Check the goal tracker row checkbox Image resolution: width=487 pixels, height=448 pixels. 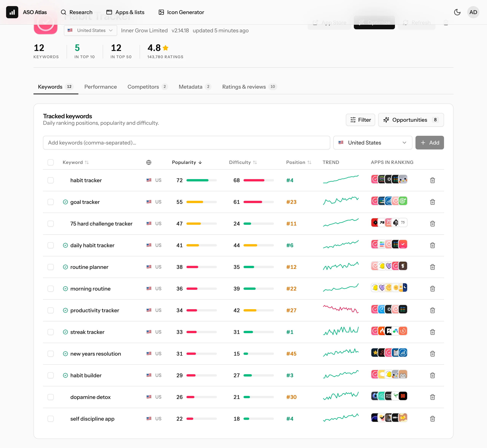(x=50, y=202)
